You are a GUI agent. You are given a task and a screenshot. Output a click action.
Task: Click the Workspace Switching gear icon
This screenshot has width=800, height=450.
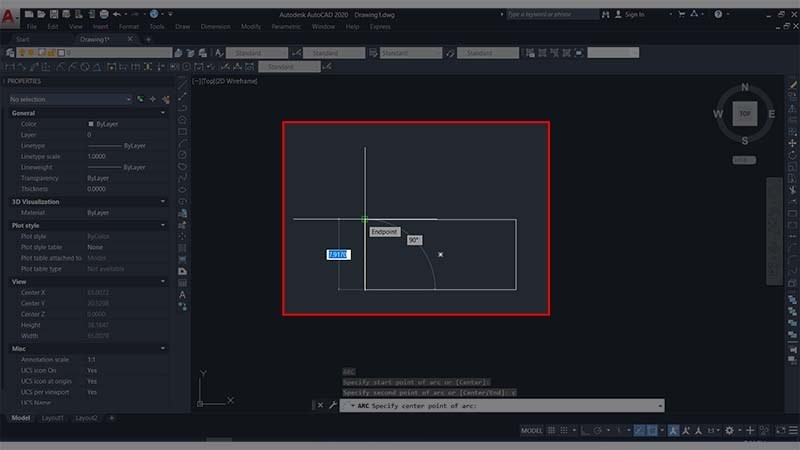pyautogui.click(x=728, y=430)
